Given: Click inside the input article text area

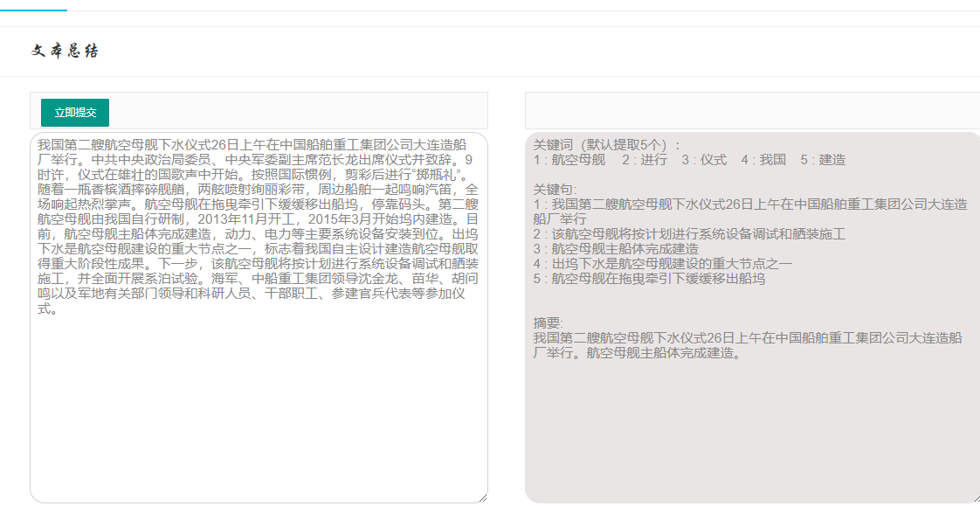Looking at the screenshot, I should pos(259,317).
